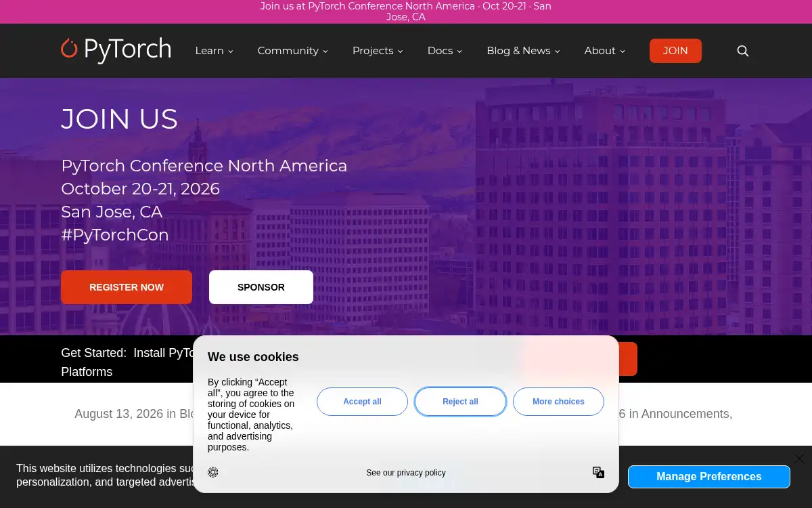This screenshot has height=508, width=812.
Task: Click the PyTorch Conference North America text
Action: coord(204,166)
